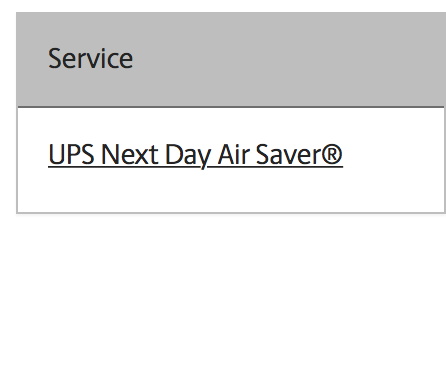Click the word "Air" in the service link
Screen dimensions: 446x376
(234, 155)
